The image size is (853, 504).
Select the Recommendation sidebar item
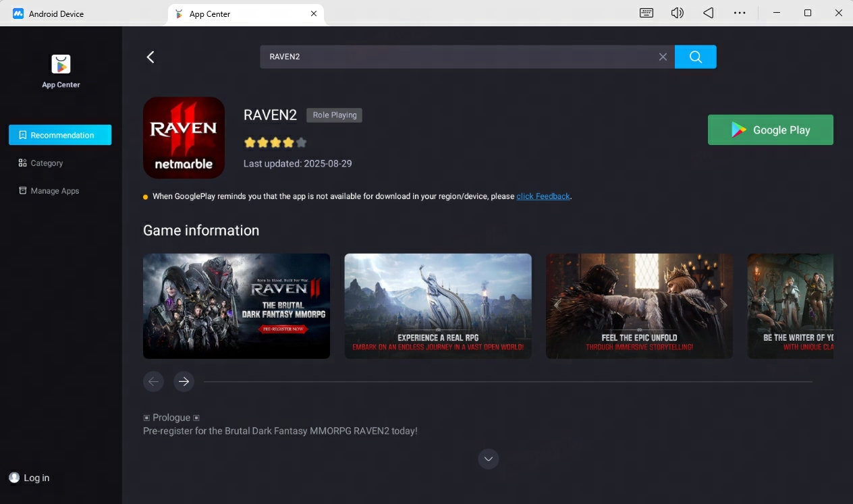[x=60, y=135]
